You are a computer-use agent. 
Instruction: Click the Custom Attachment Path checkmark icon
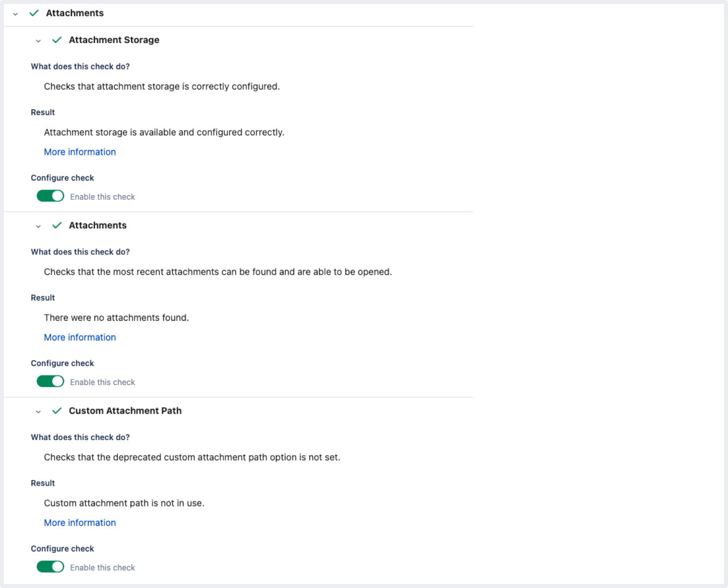point(57,411)
